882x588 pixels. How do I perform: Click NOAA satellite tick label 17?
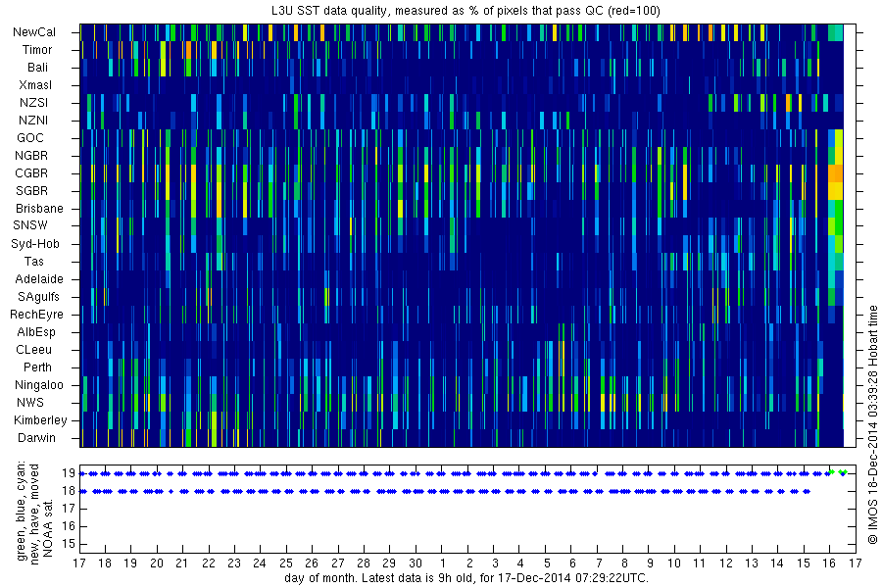(69, 509)
